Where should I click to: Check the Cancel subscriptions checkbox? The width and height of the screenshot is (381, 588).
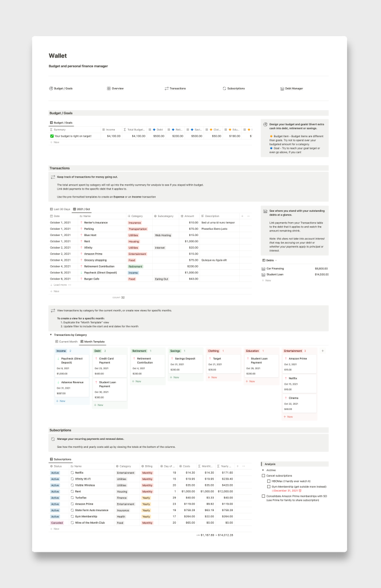click(x=263, y=476)
